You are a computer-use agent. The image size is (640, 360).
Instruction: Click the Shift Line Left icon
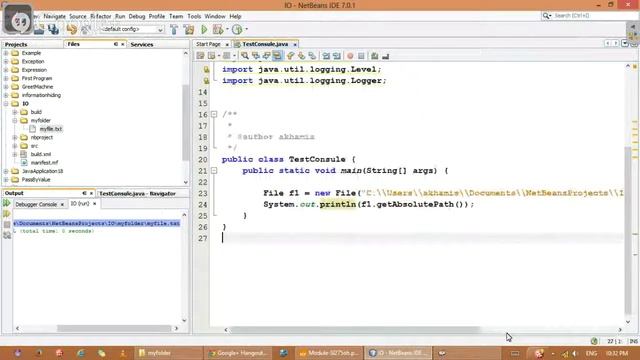coord(326,56)
